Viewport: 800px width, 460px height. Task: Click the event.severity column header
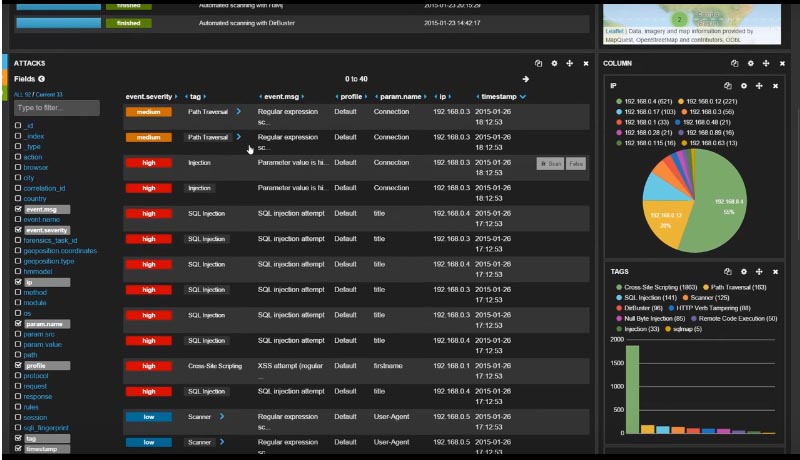coord(149,97)
